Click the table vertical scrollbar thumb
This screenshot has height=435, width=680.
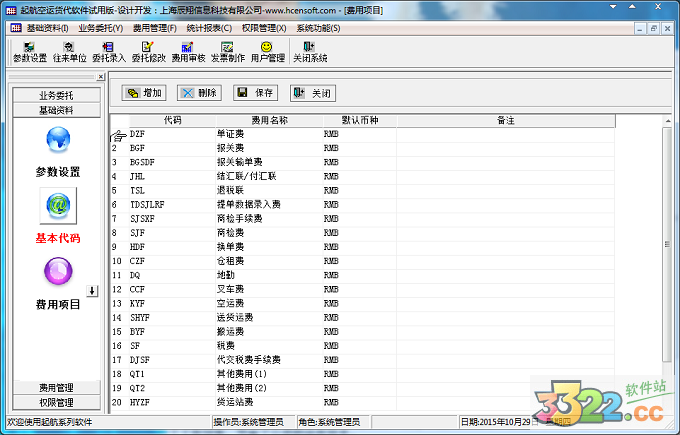(667, 245)
